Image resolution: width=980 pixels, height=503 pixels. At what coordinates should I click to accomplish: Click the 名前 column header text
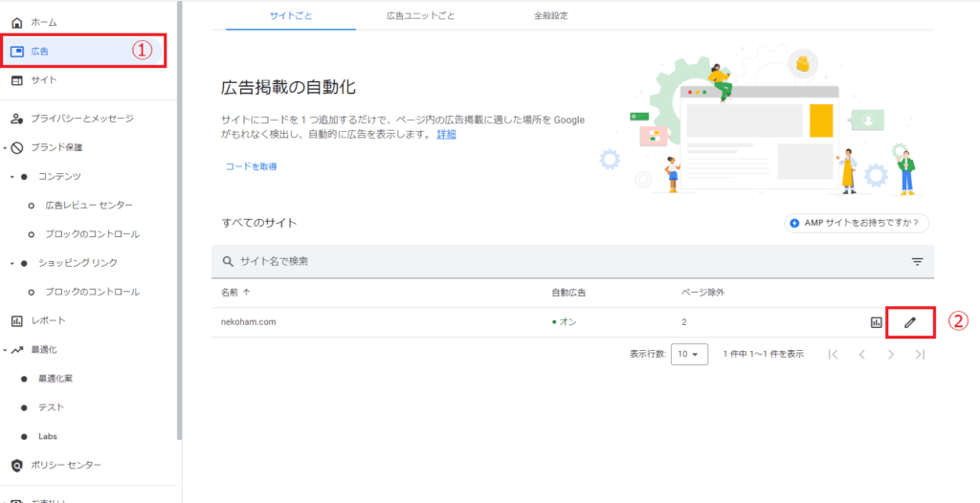[230, 292]
